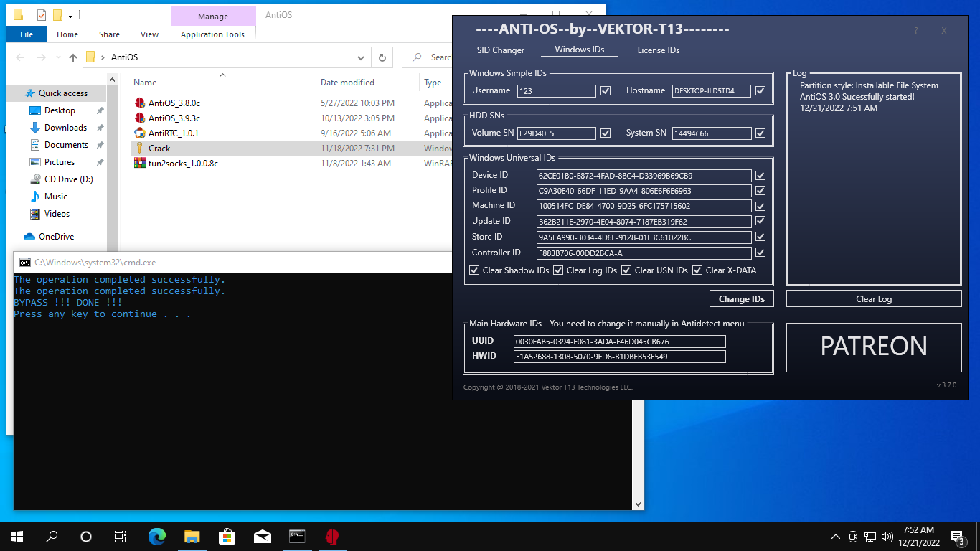Sort files by Name column
This screenshot has height=551, width=980.
[145, 83]
